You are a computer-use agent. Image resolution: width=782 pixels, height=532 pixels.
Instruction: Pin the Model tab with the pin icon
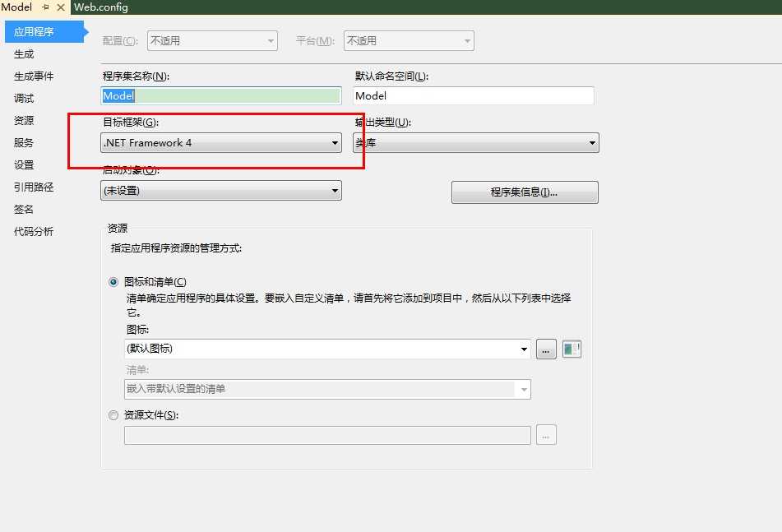pyautogui.click(x=46, y=7)
